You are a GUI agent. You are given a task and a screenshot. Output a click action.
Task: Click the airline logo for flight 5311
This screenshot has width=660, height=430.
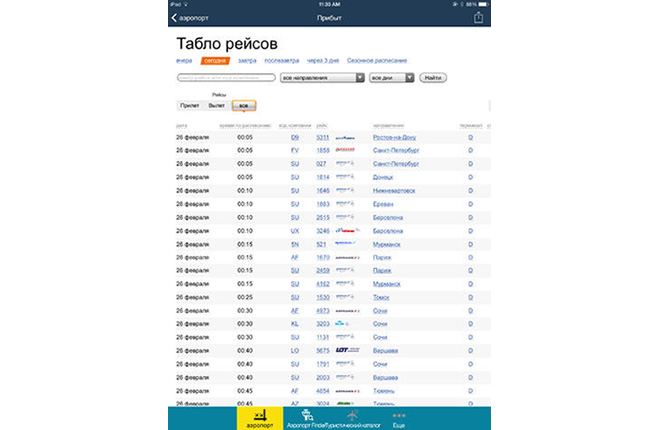point(345,137)
